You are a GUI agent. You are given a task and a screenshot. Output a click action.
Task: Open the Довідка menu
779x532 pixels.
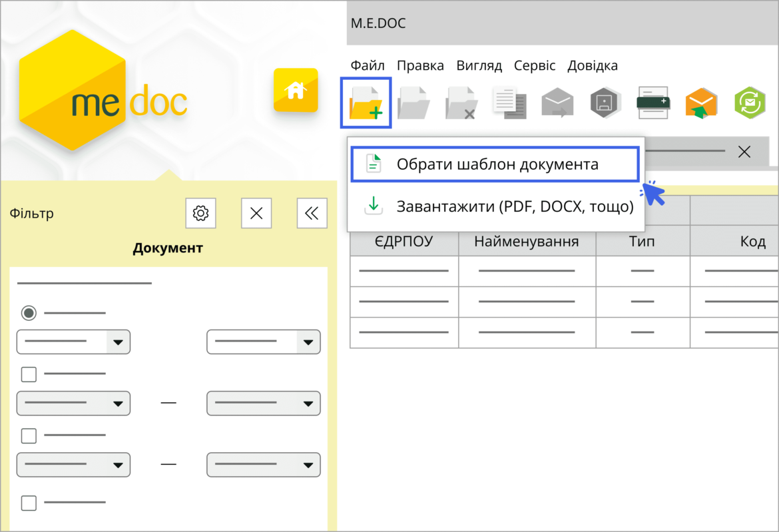click(x=593, y=65)
